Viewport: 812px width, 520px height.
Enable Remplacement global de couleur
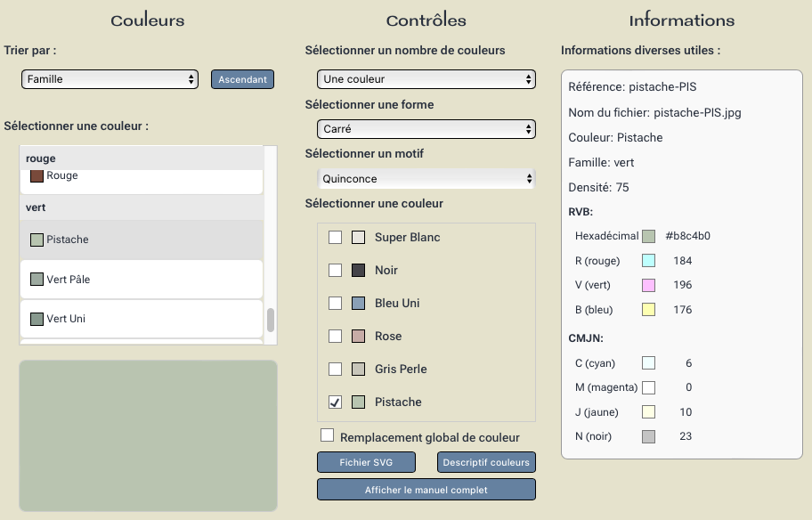[328, 435]
